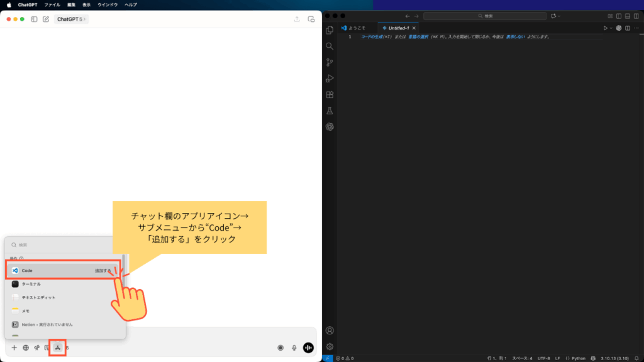Image resolution: width=644 pixels, height=362 pixels.
Task: Start voice mode with the waveform button
Action: pyautogui.click(x=308, y=348)
